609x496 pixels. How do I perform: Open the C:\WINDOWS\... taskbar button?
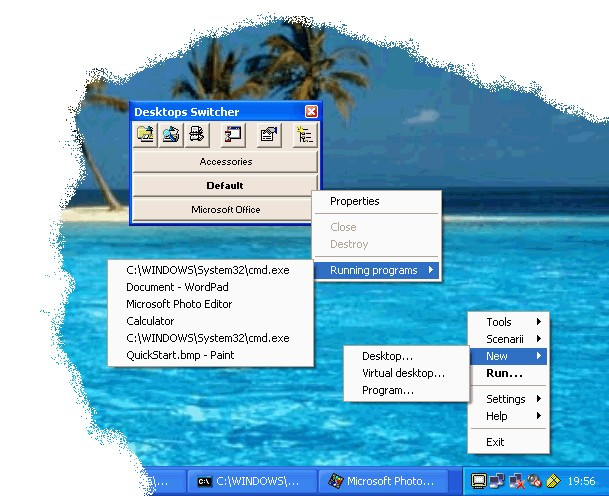pyautogui.click(x=252, y=481)
